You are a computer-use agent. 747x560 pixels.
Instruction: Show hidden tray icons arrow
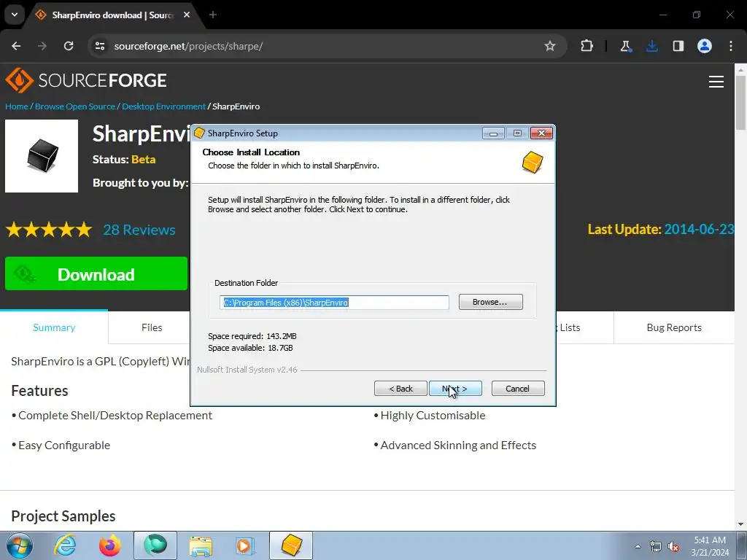tap(638, 546)
